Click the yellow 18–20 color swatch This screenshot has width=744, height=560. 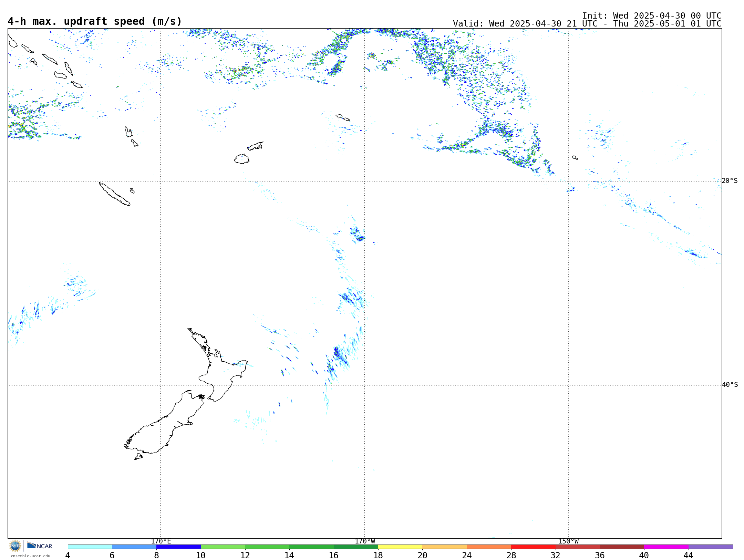point(400,547)
